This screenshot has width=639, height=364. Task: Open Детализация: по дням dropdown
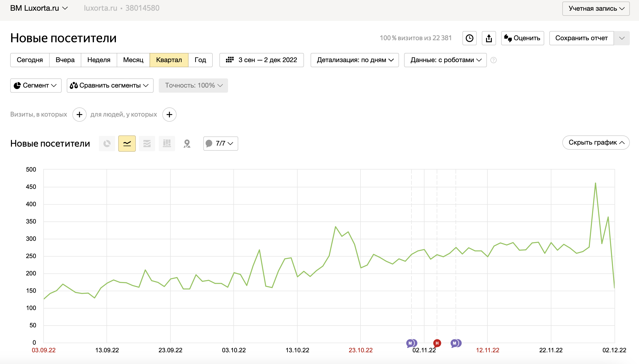coord(355,60)
